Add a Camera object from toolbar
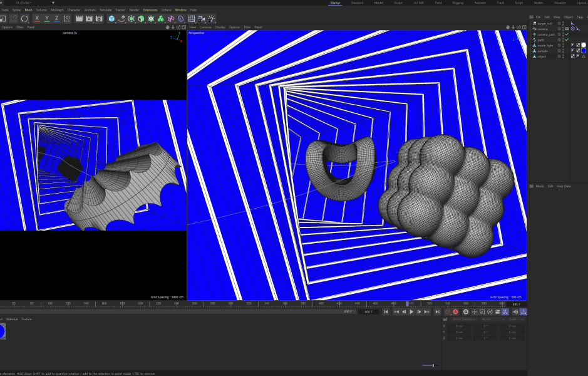This screenshot has width=588, height=376. 202,18
